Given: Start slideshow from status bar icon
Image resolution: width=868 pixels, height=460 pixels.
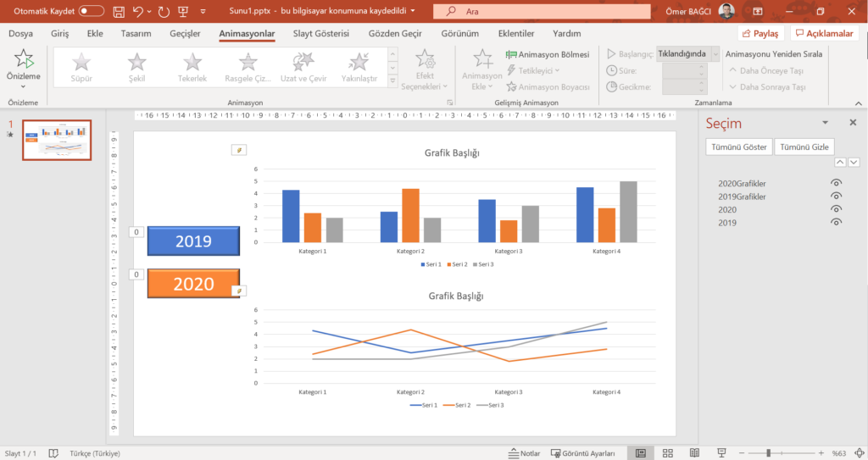Looking at the screenshot, I should (x=721, y=453).
